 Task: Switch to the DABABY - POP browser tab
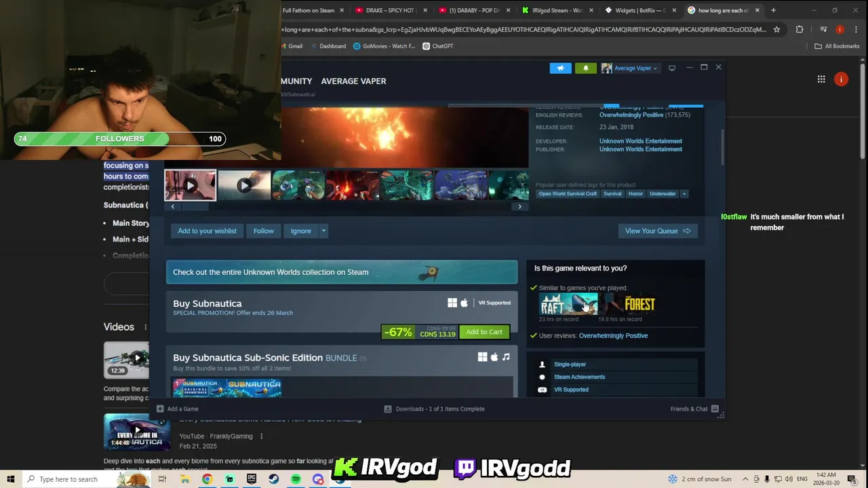point(474,10)
